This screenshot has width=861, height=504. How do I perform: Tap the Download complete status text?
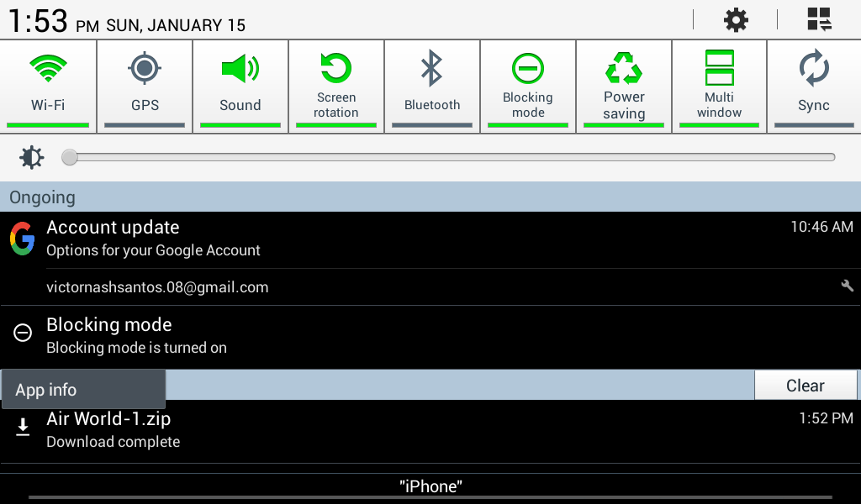(114, 442)
